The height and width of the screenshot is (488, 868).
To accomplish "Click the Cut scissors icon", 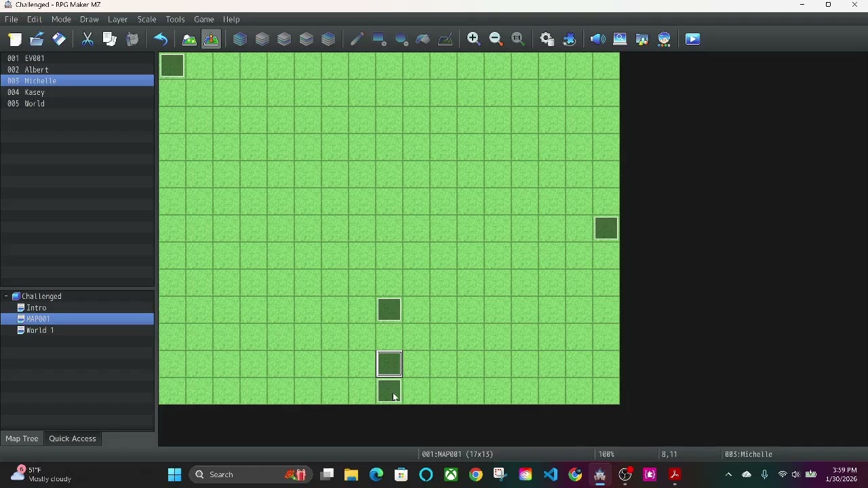I will point(87,39).
